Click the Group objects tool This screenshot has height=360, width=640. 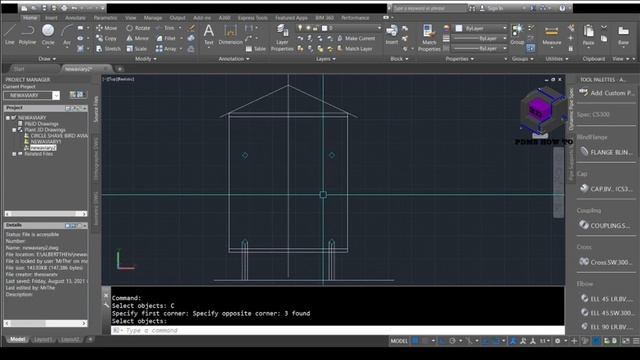click(517, 34)
